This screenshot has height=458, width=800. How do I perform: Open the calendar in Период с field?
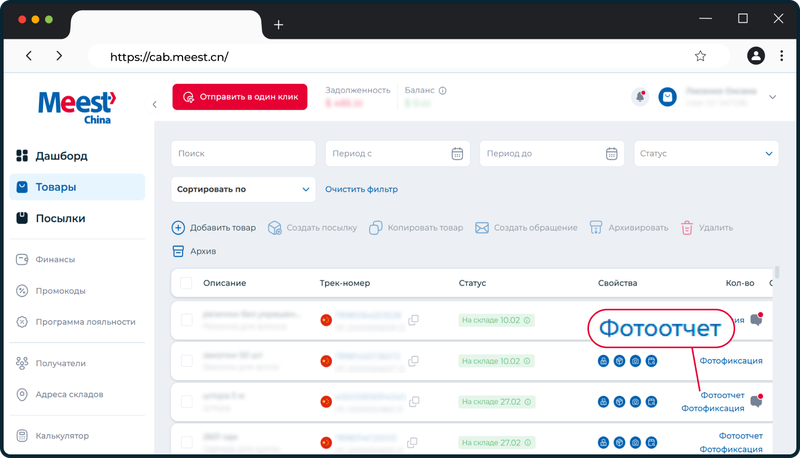(x=457, y=154)
